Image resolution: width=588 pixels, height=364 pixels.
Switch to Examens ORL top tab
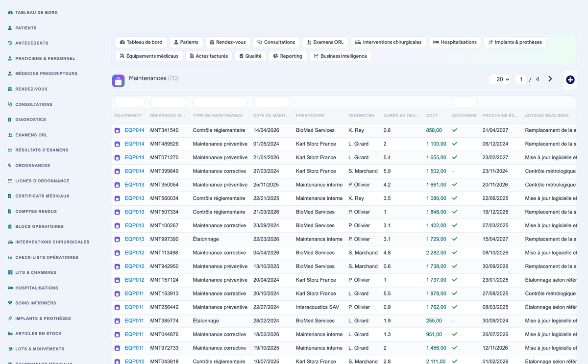click(x=325, y=42)
